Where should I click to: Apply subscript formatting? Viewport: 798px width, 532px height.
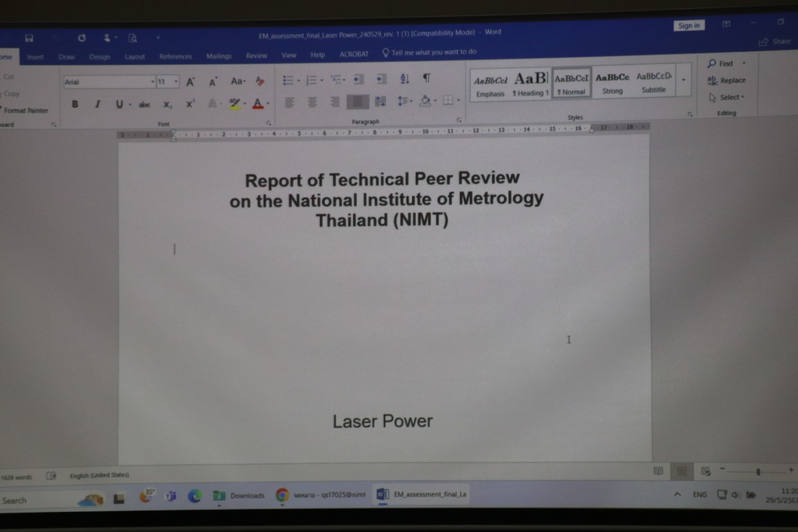pos(168,105)
